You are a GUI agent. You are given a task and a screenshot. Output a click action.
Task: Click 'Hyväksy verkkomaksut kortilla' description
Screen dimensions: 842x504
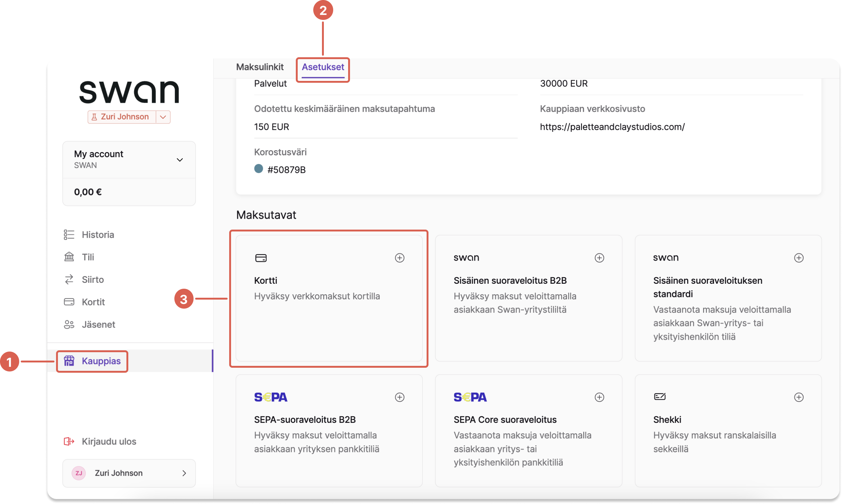tap(317, 296)
